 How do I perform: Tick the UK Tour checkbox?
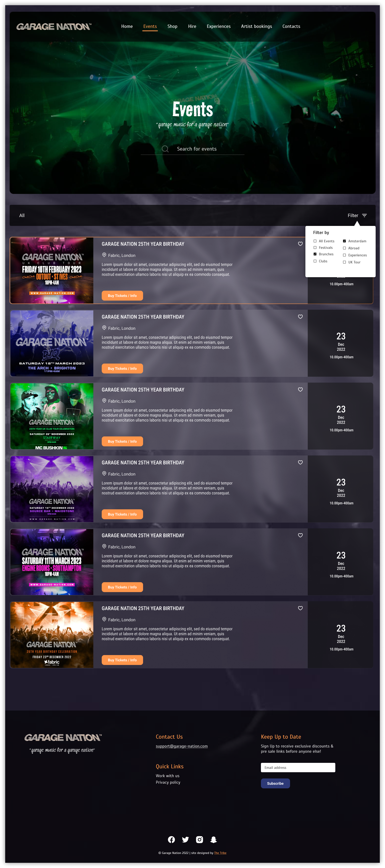(x=344, y=262)
